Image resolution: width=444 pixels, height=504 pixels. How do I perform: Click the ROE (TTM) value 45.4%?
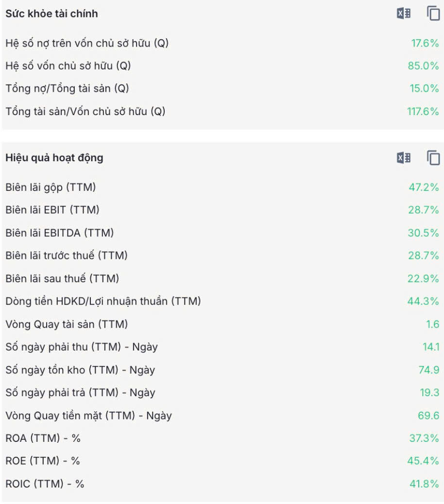click(423, 461)
